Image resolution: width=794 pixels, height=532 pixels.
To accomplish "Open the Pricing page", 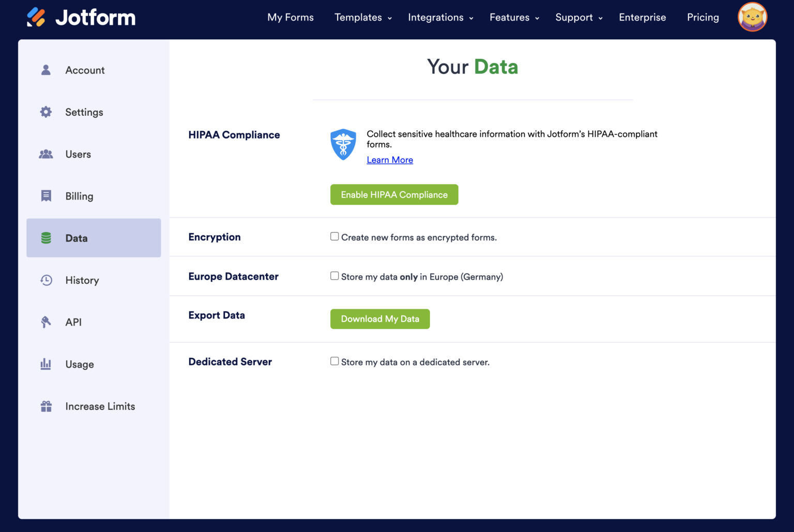I will (703, 17).
